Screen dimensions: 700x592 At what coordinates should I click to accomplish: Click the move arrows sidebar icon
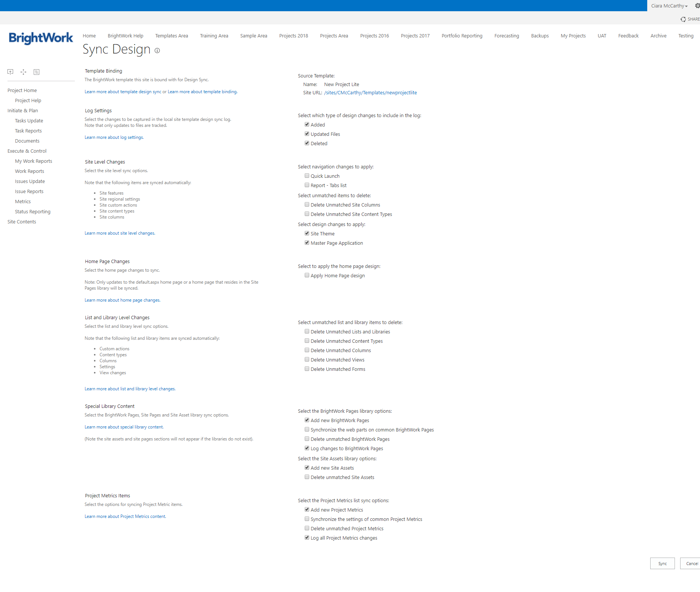tap(23, 72)
